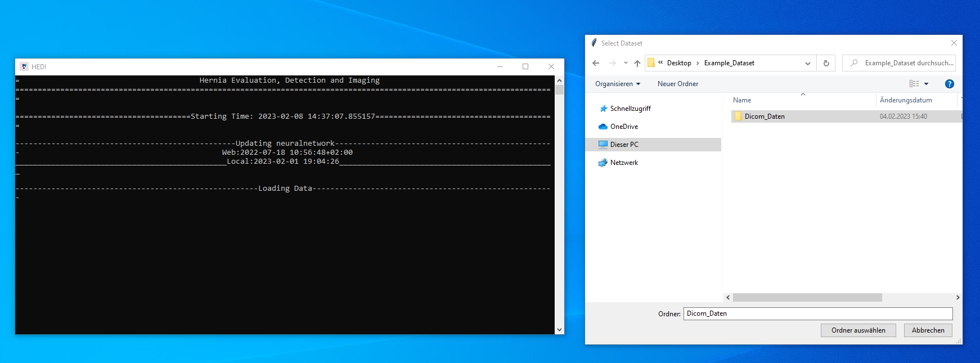Click the HEDI window app icon
Viewport: 980px width, 363px height.
24,66
